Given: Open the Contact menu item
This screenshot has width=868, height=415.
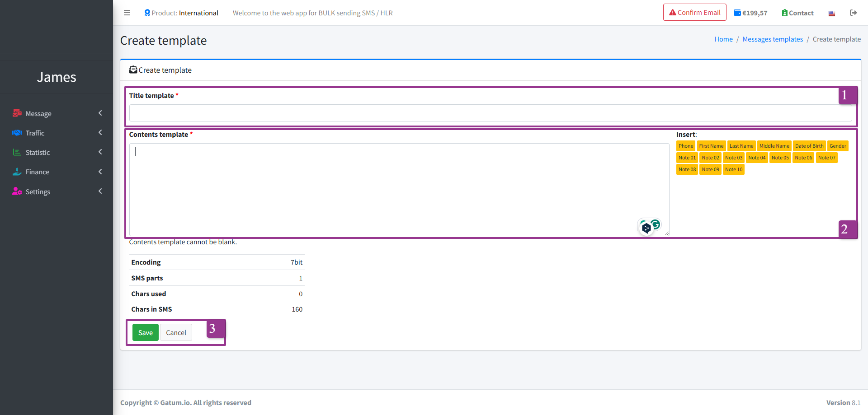Looking at the screenshot, I should coord(797,13).
